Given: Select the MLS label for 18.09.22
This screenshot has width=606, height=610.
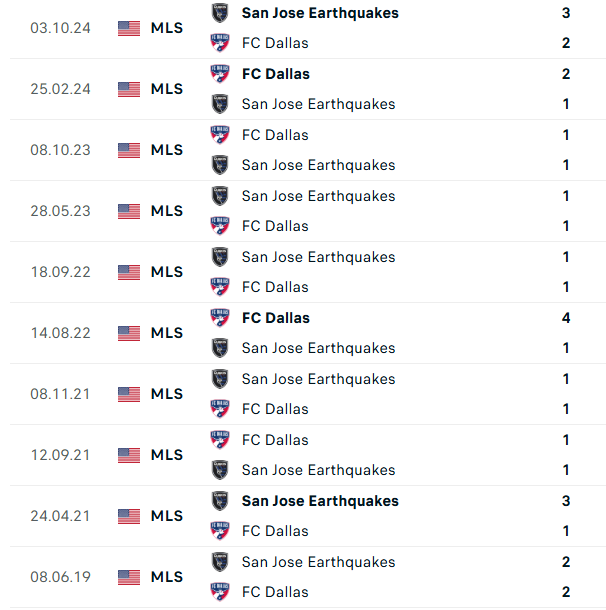Looking at the screenshot, I should click(167, 272).
